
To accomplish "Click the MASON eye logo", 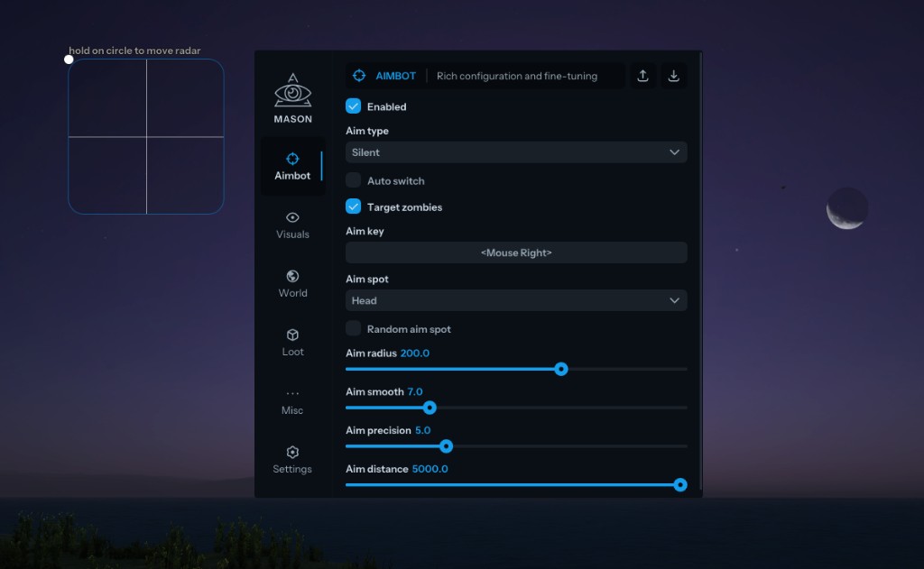I will (292, 93).
